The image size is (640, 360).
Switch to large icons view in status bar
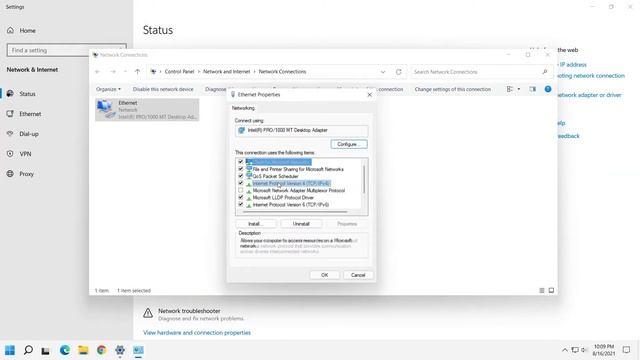551,291
